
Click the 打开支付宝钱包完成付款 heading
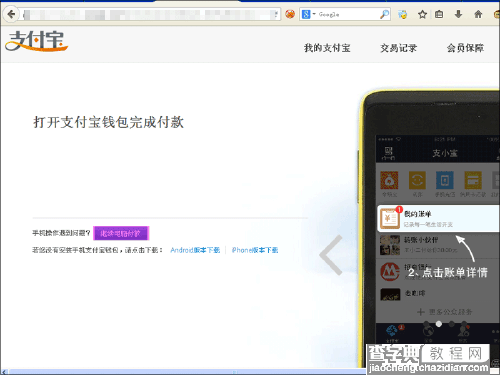[x=108, y=122]
